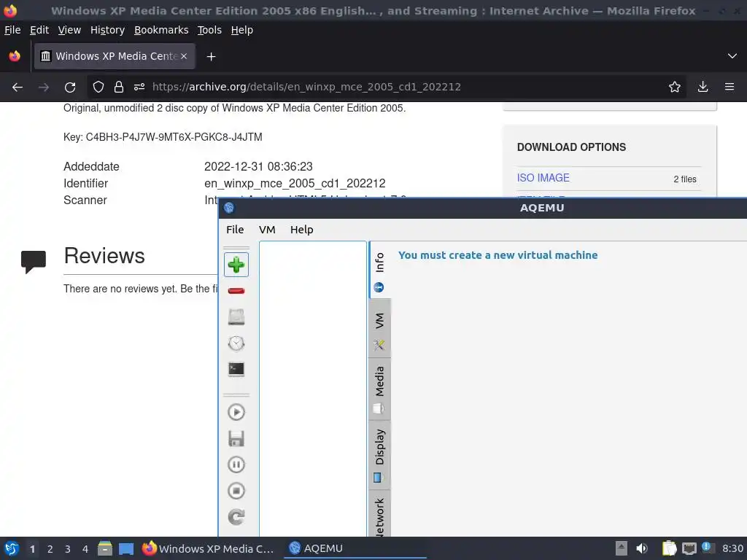Activate AQEMU taskbar entry

[355, 549]
